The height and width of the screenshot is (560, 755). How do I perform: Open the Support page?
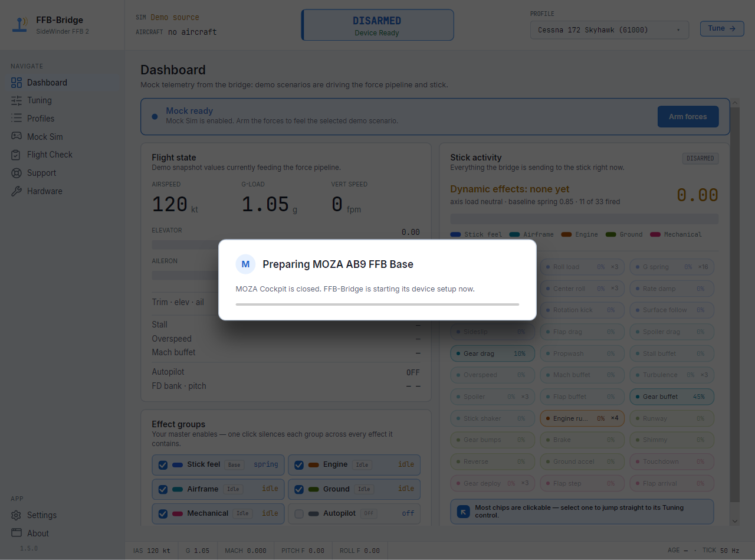coord(63,173)
